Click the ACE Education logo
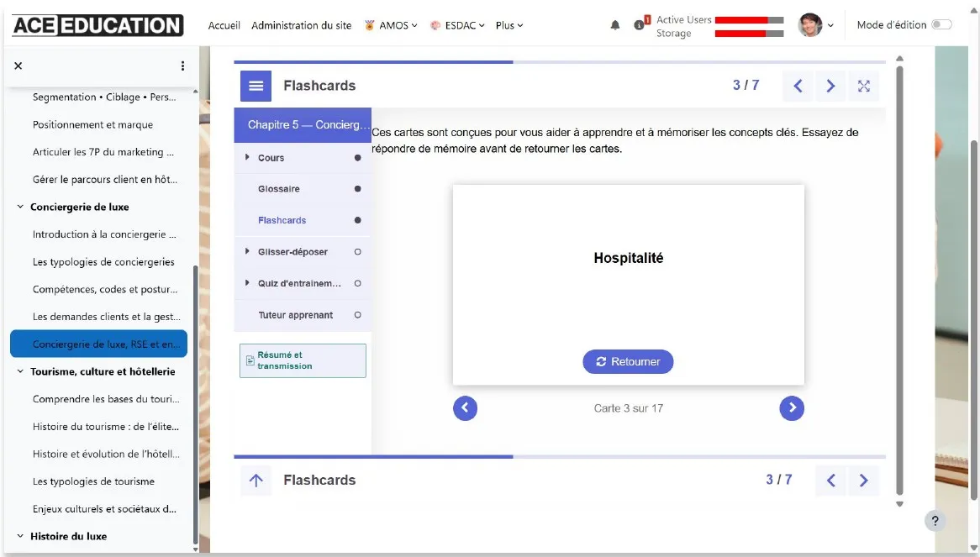The width and height of the screenshot is (980, 557). (97, 25)
